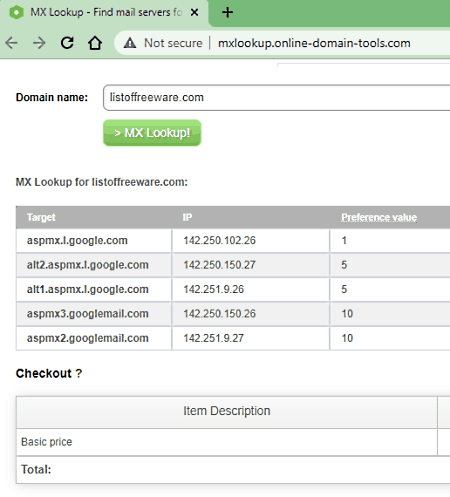Viewport: 450px width, 497px height.
Task: Click the browser back arrow
Action: tap(12, 43)
